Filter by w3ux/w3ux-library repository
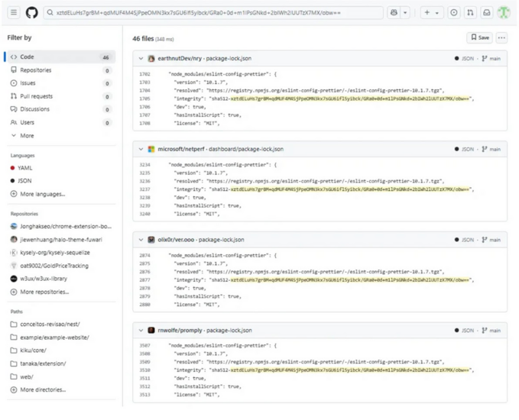519x420 pixels. tap(61, 279)
